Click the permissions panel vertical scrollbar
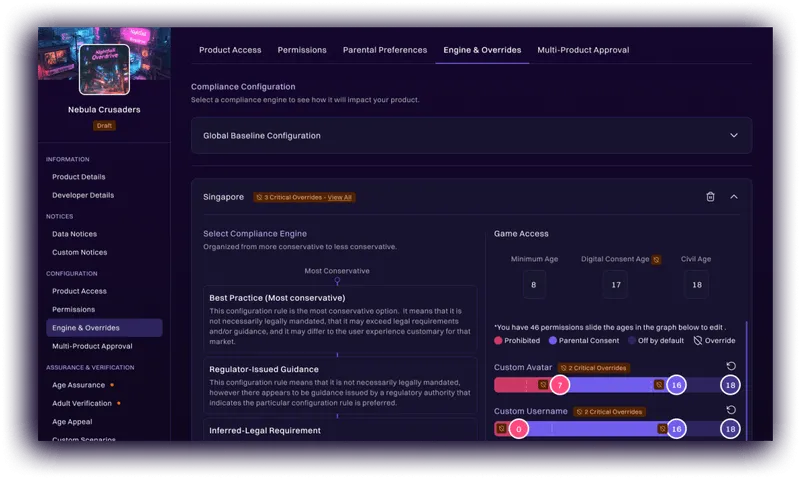The height and width of the screenshot is (479, 800). pyautogui.click(x=746, y=380)
